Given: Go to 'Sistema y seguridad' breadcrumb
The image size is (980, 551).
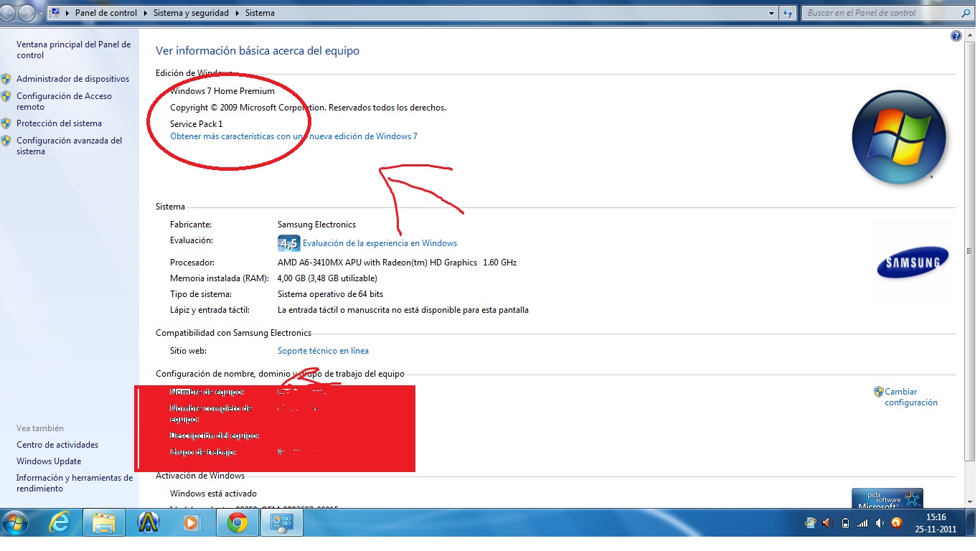Looking at the screenshot, I should point(191,13).
